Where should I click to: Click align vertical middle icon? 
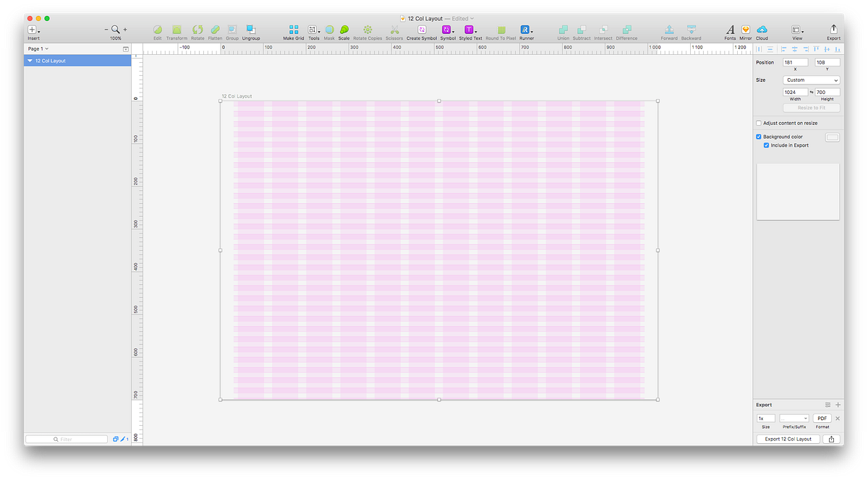coord(827,49)
